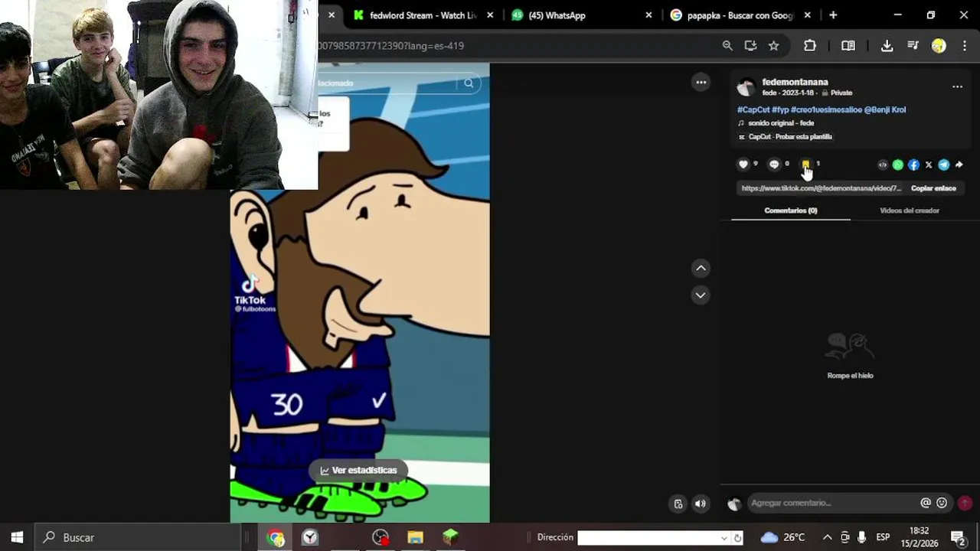
Task: Open the Chrome extensions puzzle icon
Action: click(810, 46)
